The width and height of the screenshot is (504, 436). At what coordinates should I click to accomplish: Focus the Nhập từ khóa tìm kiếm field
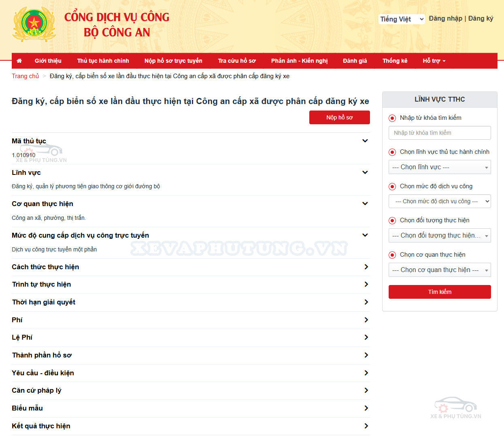(440, 133)
